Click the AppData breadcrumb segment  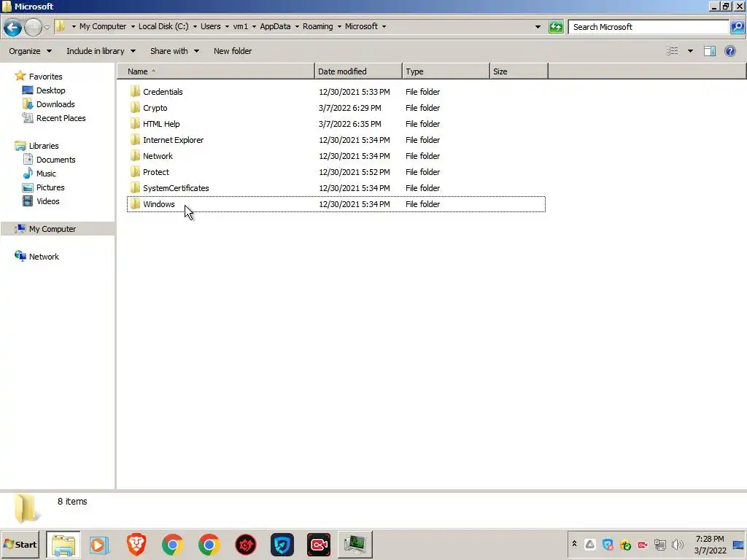275,26
